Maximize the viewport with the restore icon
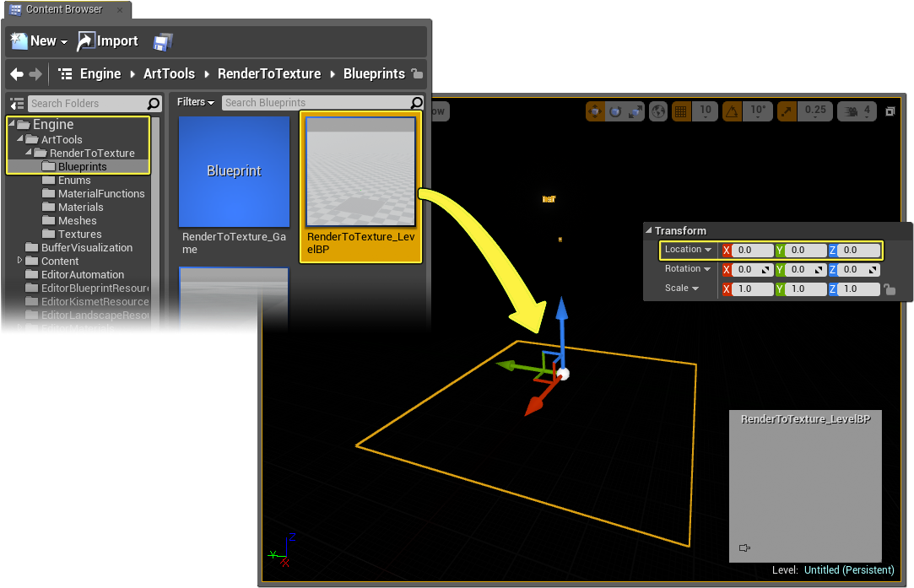914x588 pixels. (x=890, y=111)
